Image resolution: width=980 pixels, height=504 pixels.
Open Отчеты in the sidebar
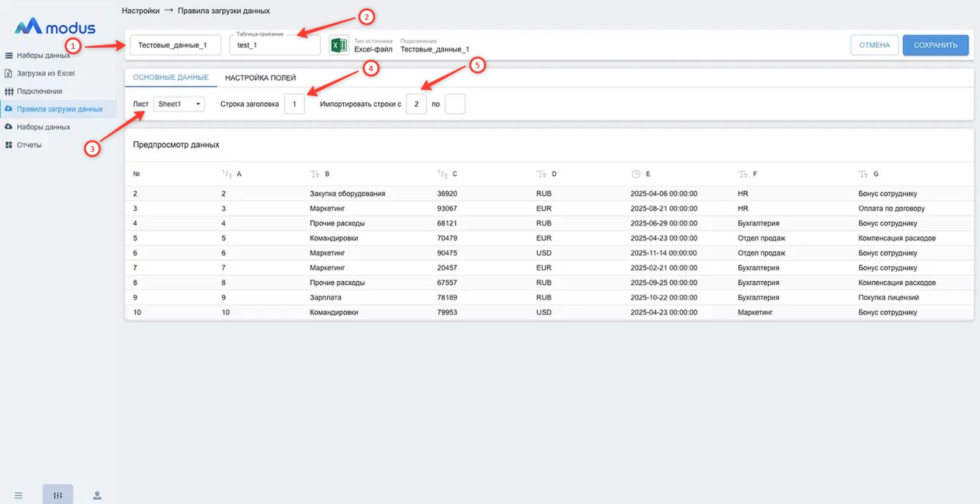click(x=29, y=145)
